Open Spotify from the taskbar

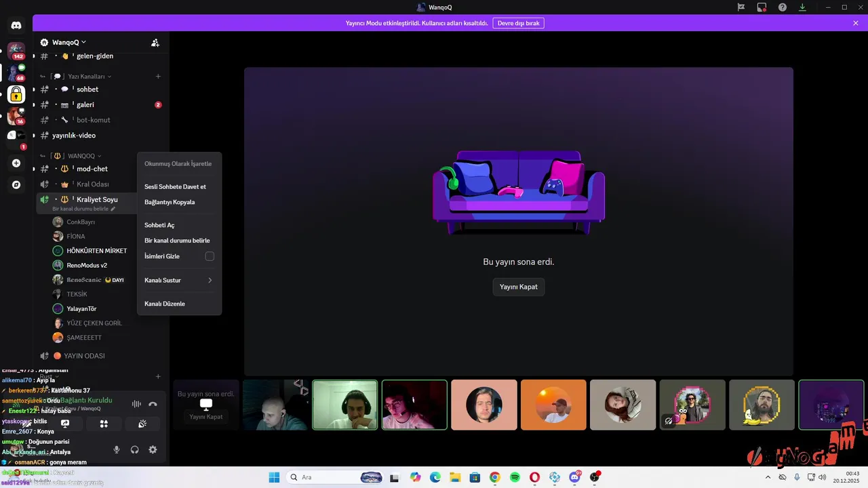pyautogui.click(x=515, y=477)
